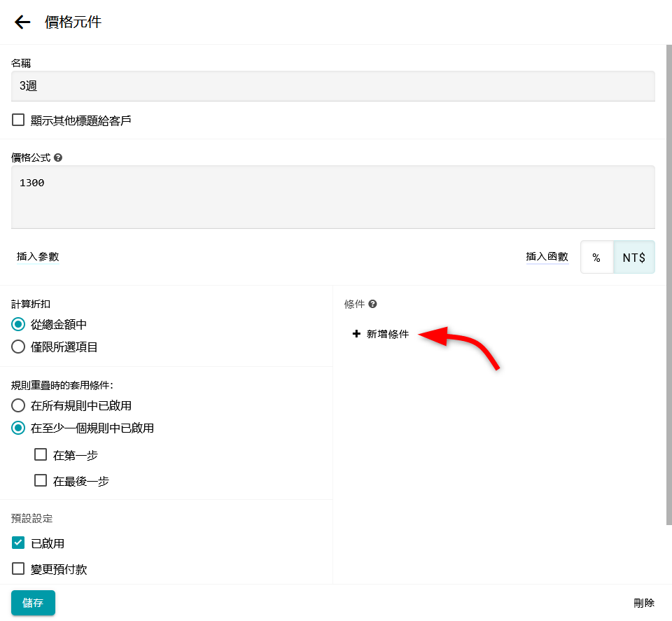Viewport: 672px width, 621px height.
Task: Enable the 在最後一步 checkbox
Action: (x=41, y=481)
